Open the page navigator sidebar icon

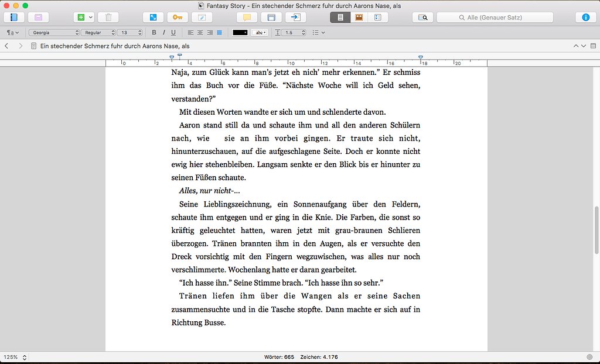tap(13, 18)
